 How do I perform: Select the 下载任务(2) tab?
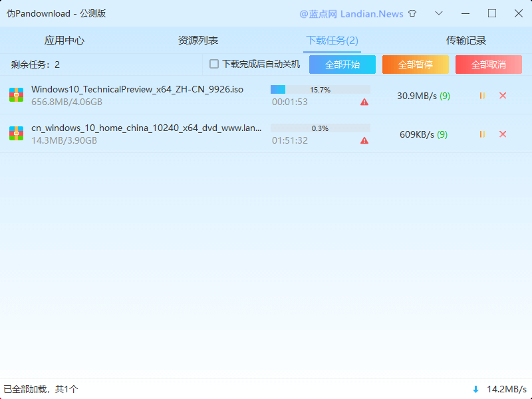tap(332, 41)
